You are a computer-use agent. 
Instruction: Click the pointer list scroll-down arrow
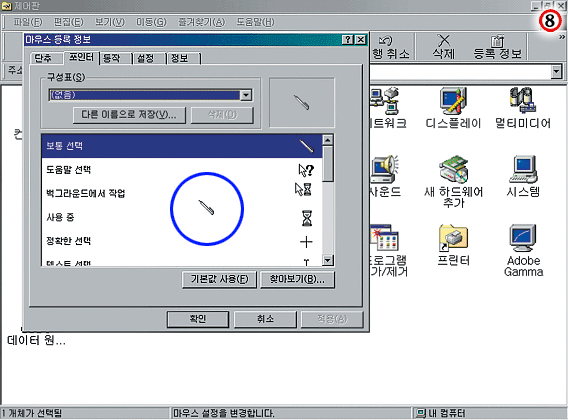click(x=327, y=260)
